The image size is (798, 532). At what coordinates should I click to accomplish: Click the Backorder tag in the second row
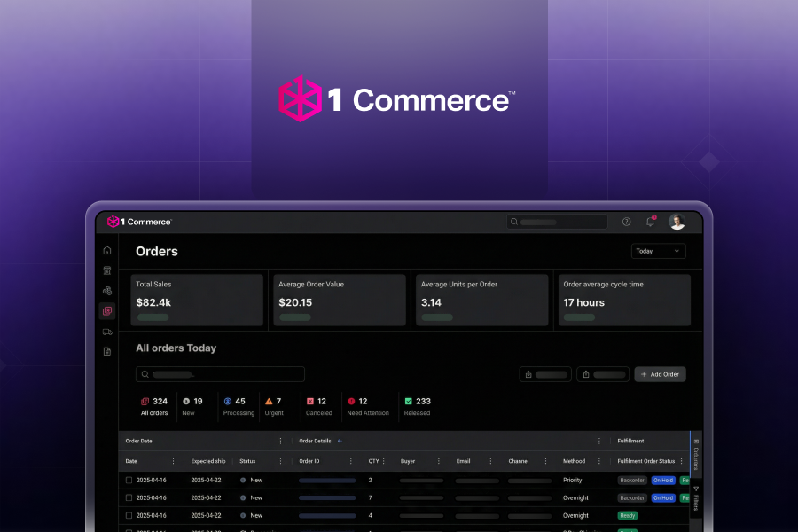[x=632, y=498]
